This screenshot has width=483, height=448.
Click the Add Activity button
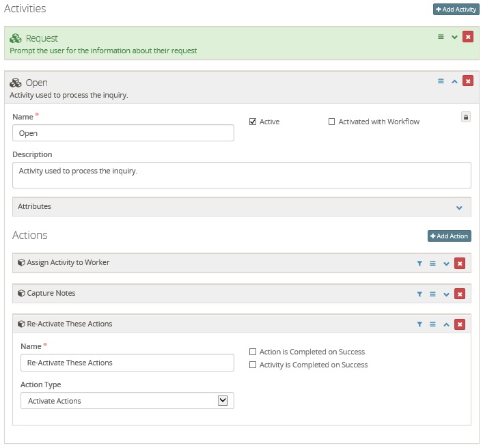(456, 10)
